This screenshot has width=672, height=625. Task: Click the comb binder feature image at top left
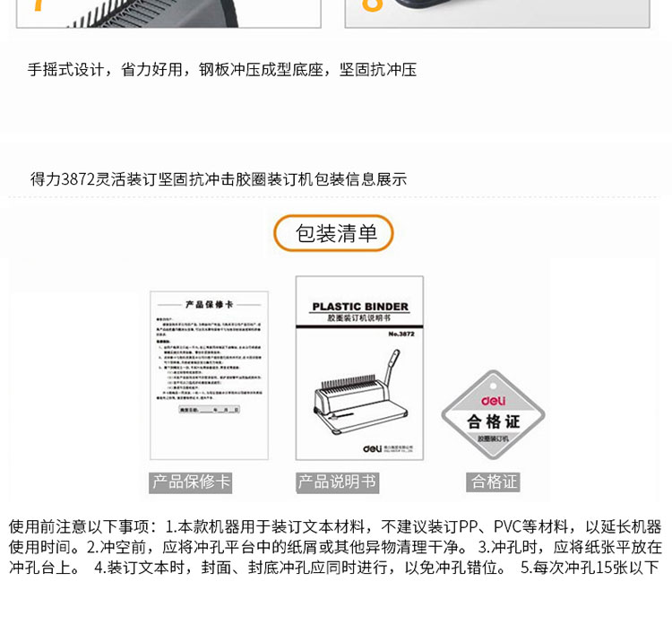point(168,13)
